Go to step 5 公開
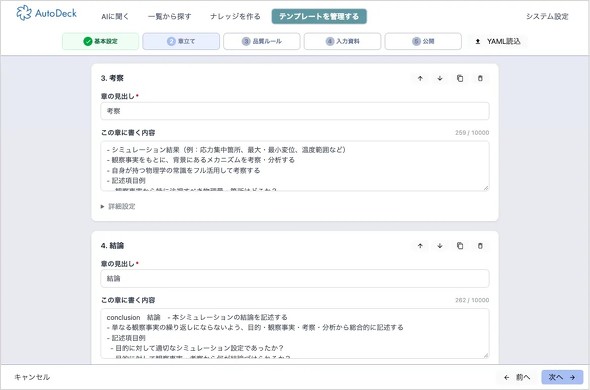 pos(423,41)
